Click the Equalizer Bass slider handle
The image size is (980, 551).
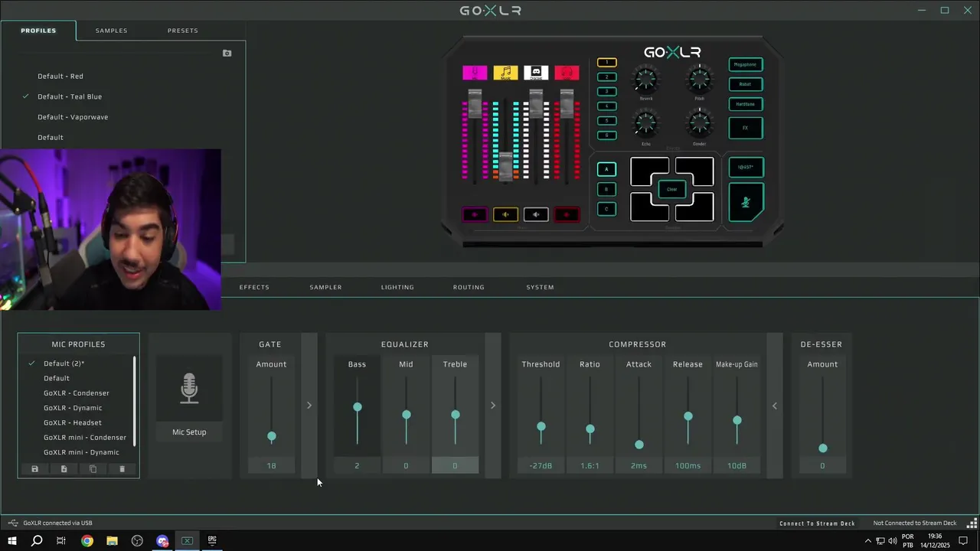(358, 407)
